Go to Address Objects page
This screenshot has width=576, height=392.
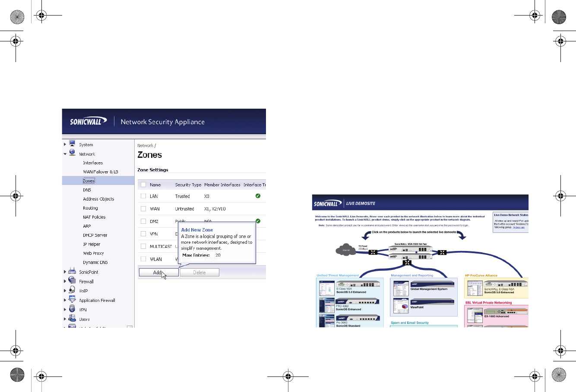98,199
